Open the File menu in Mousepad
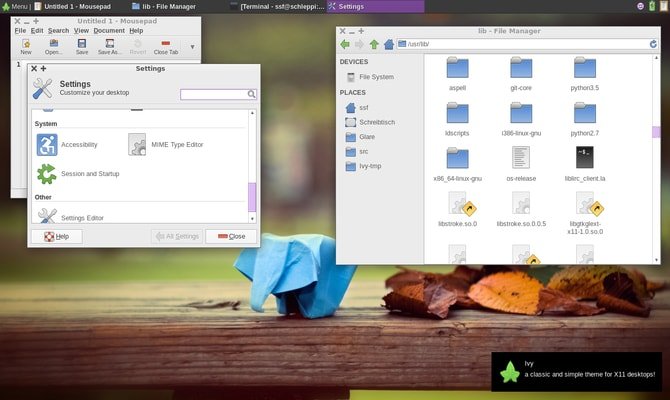670x400 pixels. [20, 31]
